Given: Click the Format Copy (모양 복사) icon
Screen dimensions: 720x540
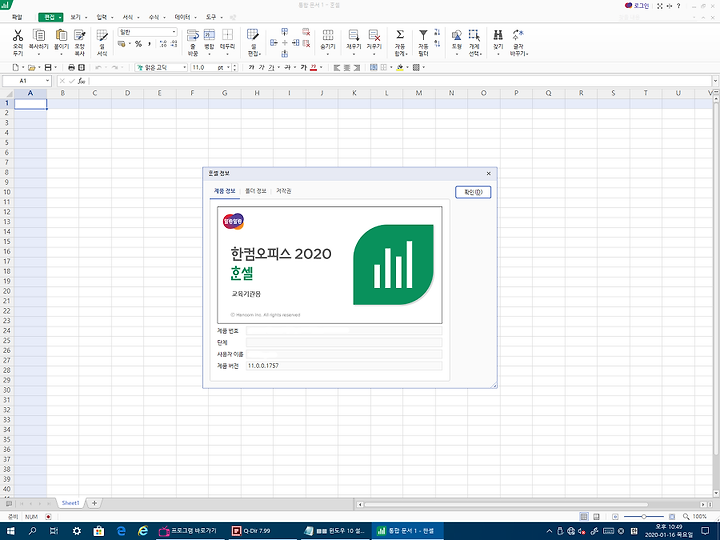Looking at the screenshot, I should click(x=80, y=36).
